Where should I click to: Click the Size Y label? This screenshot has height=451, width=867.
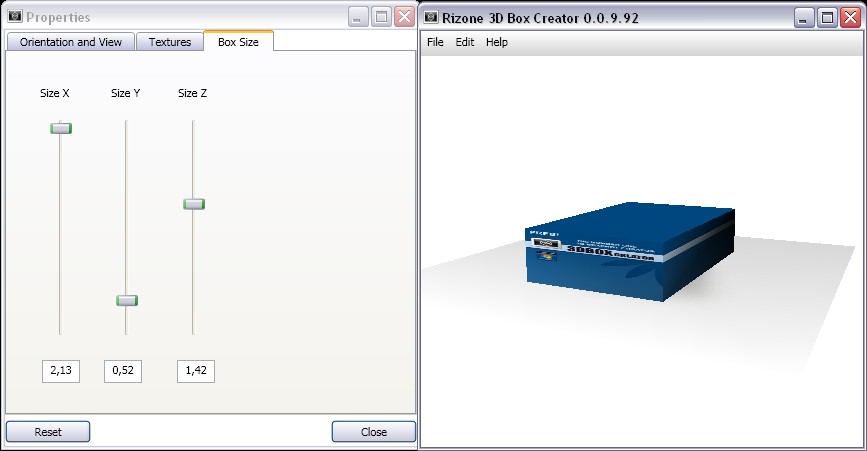point(126,93)
